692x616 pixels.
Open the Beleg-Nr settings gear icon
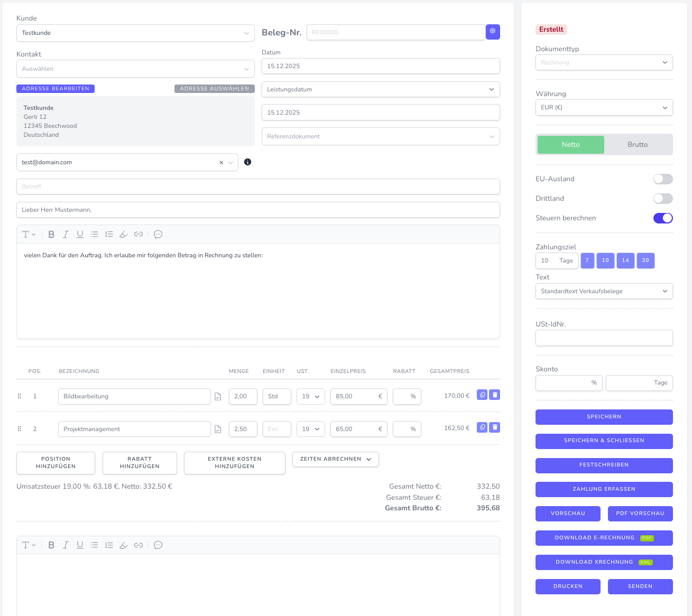coord(492,32)
